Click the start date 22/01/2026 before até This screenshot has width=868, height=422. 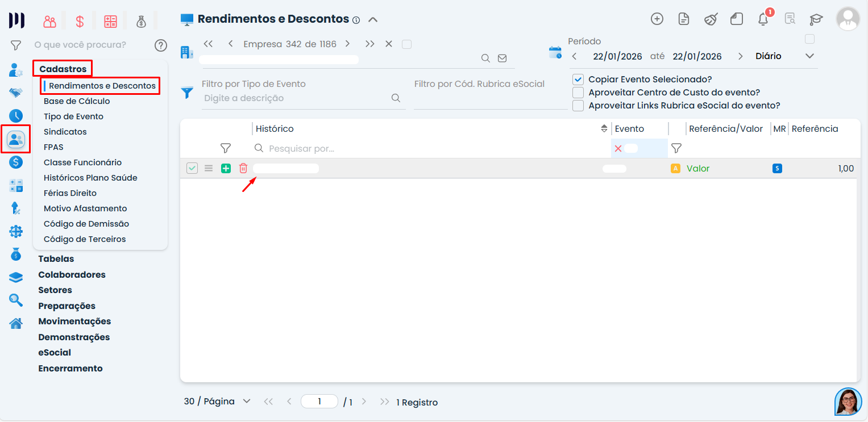point(617,56)
